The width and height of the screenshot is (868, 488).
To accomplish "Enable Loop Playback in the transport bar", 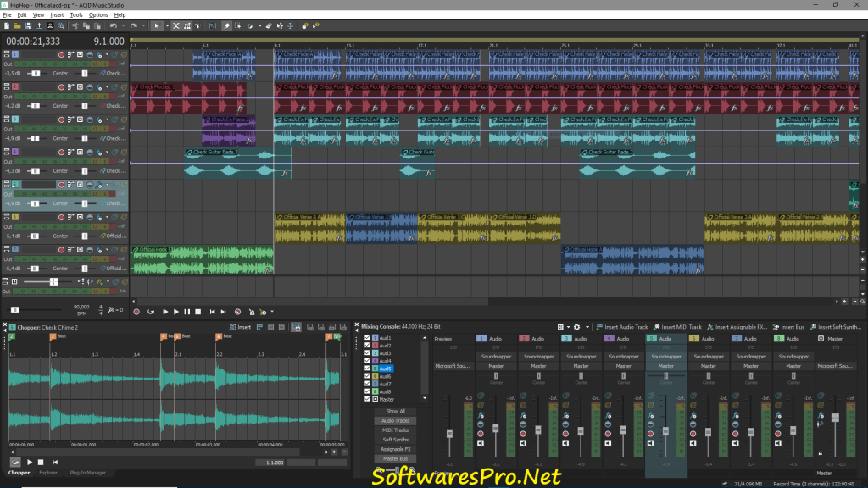I will tap(150, 312).
